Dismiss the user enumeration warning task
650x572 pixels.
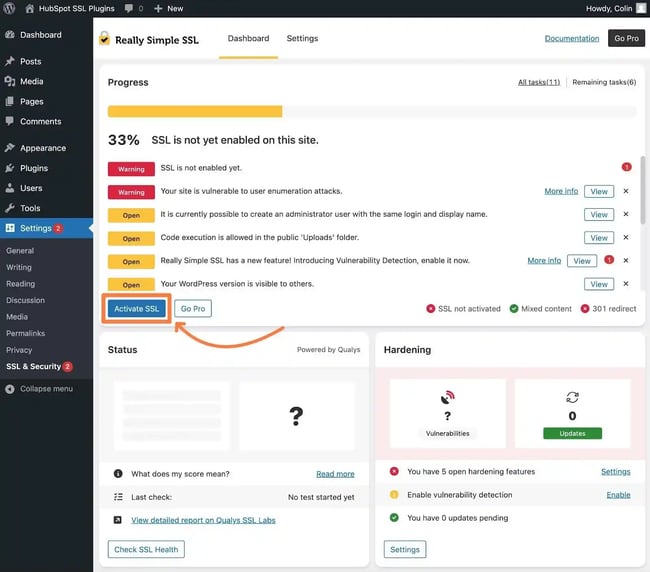coord(626,191)
